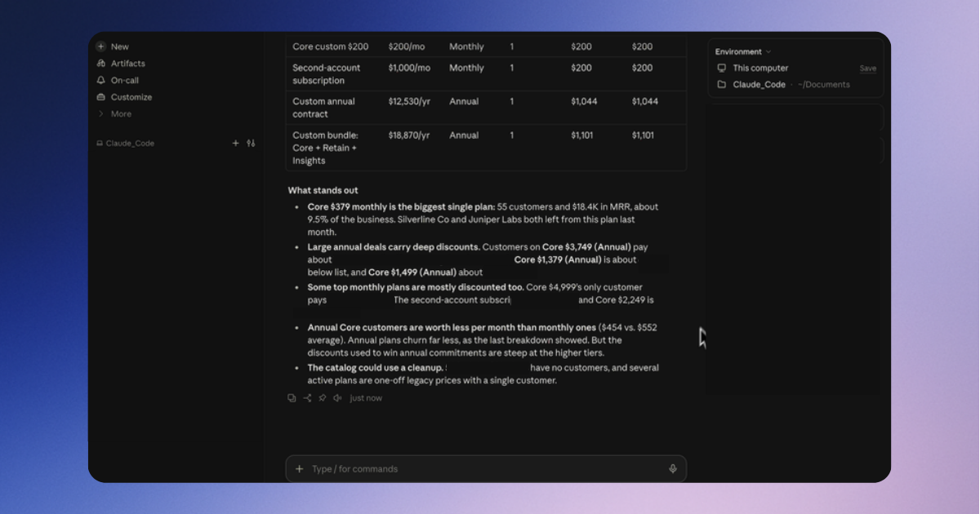Click the 'Custom annual contract' cell

tap(323, 108)
